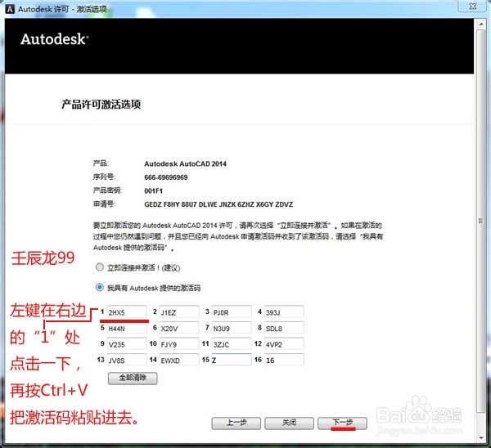Click the scrollbar down arrow
The height and width of the screenshot is (448, 491).
(481, 438)
